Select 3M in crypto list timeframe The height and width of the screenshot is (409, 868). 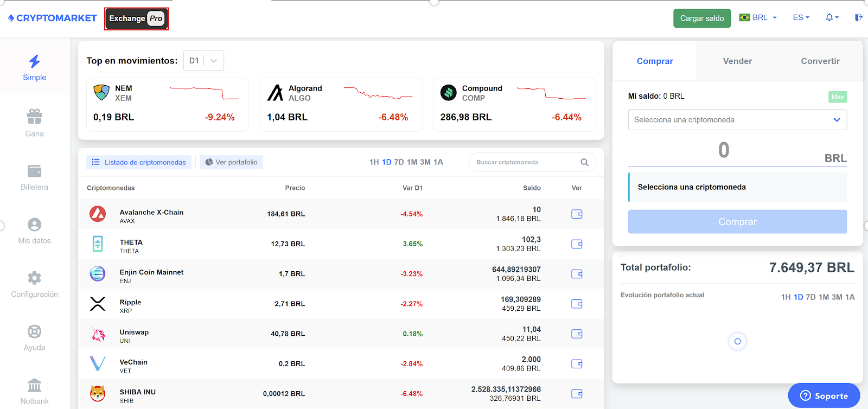point(425,162)
